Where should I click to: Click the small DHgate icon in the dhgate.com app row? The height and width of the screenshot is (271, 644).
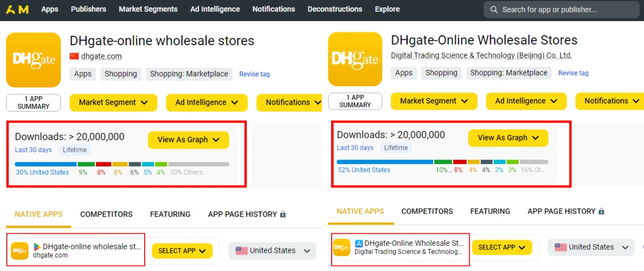pos(20,251)
